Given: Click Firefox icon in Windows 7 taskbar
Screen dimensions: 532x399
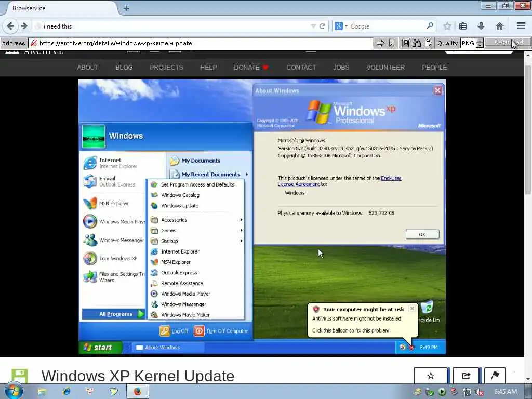Looking at the screenshot, I should [137, 392].
